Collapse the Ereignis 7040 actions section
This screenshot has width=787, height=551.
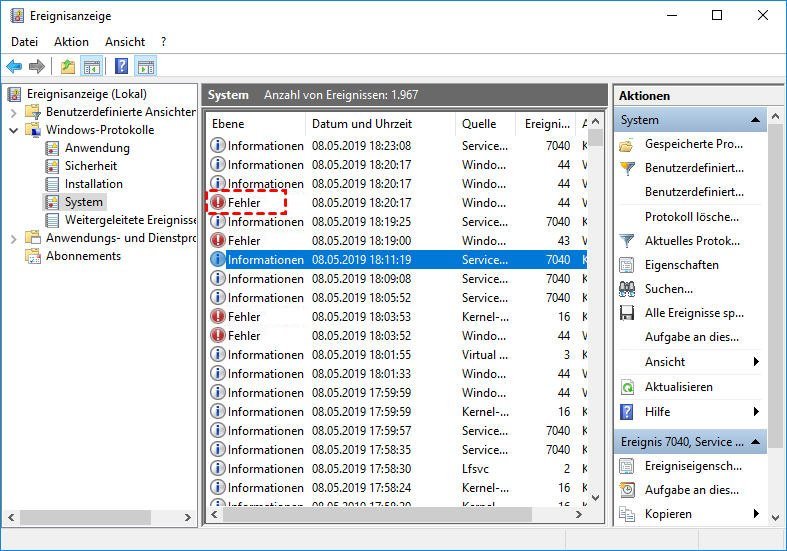point(755,442)
